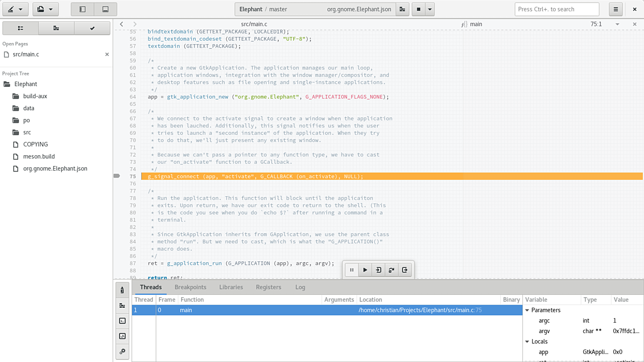This screenshot has height=362, width=644.
Task: Open the terminal panel in bottom sidebar
Action: point(122,321)
